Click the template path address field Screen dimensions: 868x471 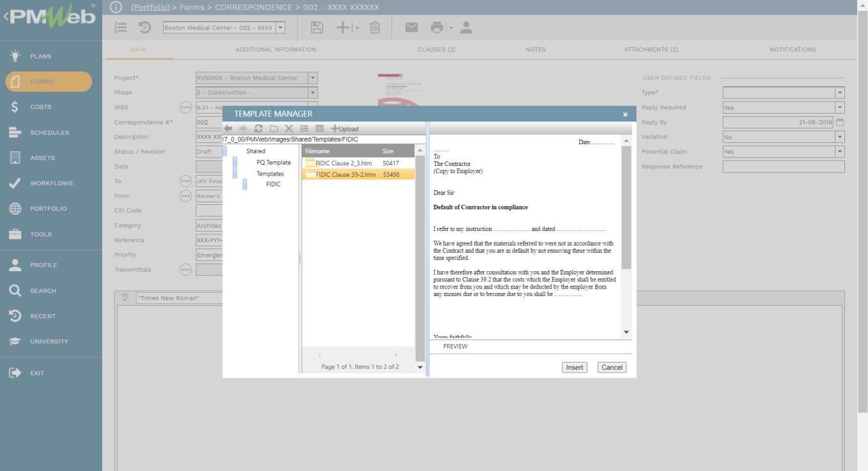pos(324,139)
